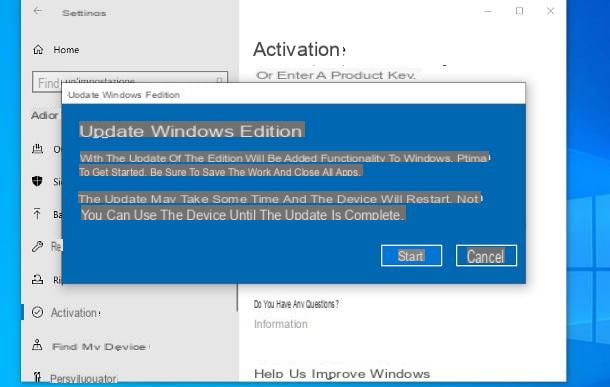Click the Windows Security shield icon
610x387 pixels.
pos(37,181)
